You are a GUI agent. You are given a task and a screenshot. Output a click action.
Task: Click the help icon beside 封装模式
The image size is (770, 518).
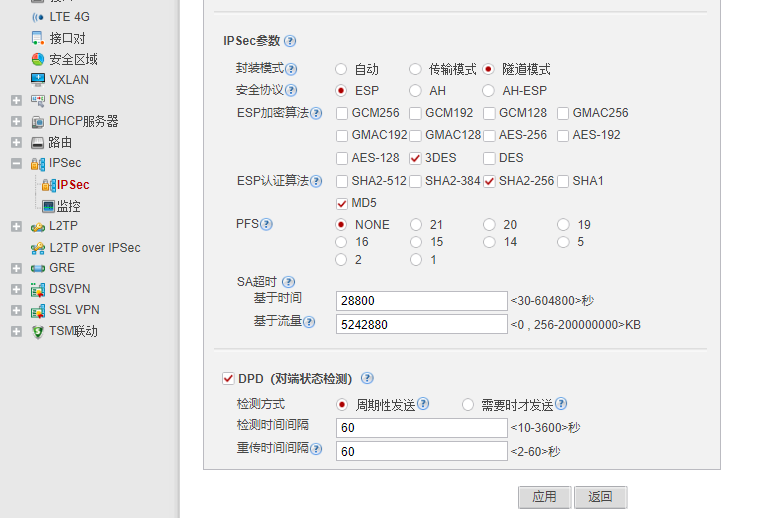291,69
